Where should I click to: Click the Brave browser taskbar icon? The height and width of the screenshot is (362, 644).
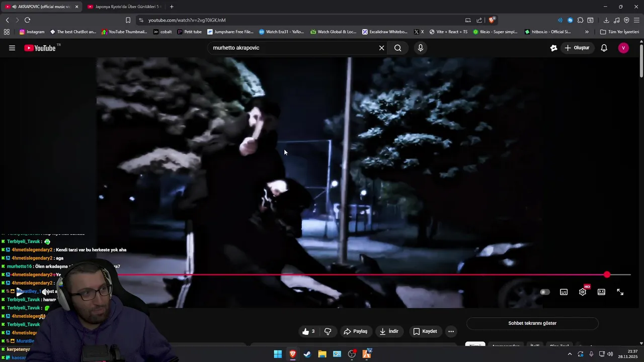292,354
